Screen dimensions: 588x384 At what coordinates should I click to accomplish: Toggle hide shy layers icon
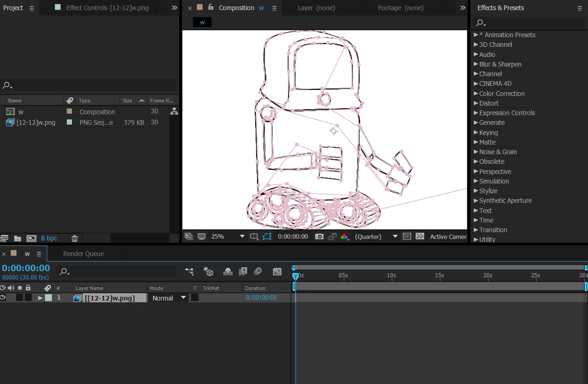pyautogui.click(x=228, y=272)
